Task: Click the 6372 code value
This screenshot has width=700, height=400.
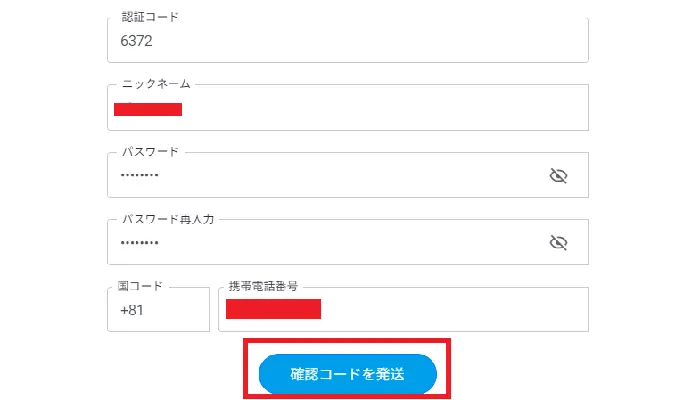Action: click(135, 42)
